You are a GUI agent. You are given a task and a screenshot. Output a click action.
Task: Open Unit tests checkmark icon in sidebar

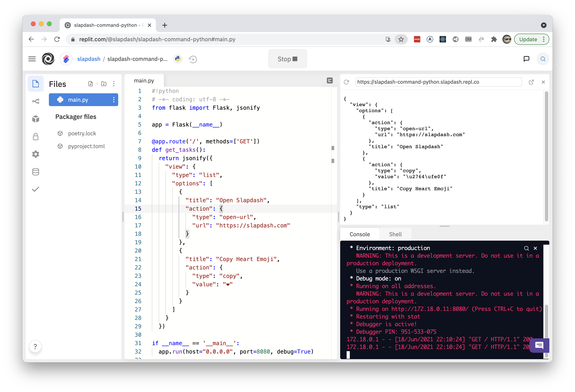(36, 189)
